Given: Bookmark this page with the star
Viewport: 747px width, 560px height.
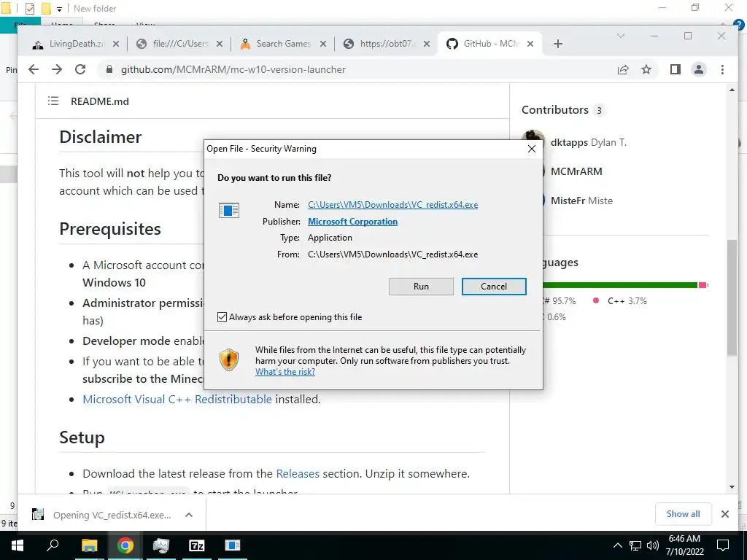Looking at the screenshot, I should pyautogui.click(x=646, y=69).
